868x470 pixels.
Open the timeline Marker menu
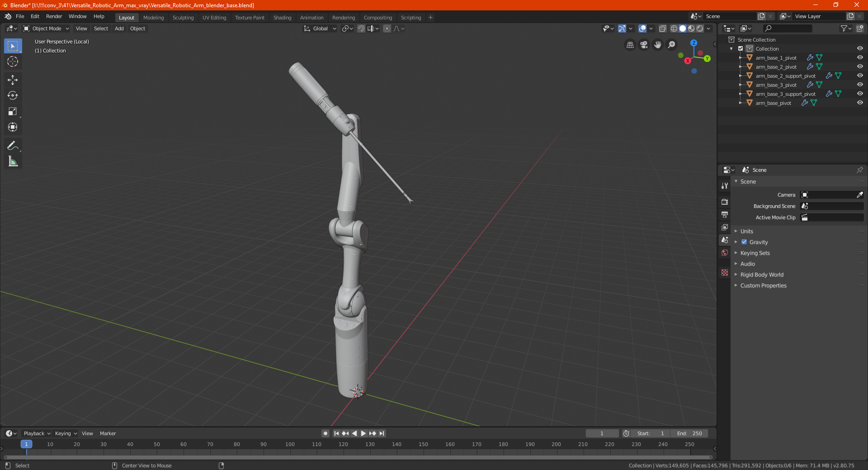108,433
